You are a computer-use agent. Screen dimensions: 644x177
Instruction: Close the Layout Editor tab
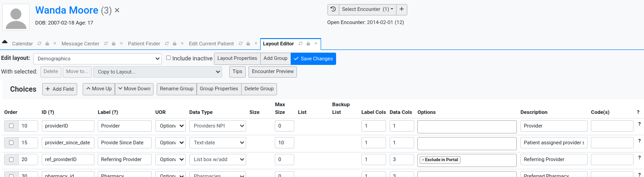[x=316, y=44]
